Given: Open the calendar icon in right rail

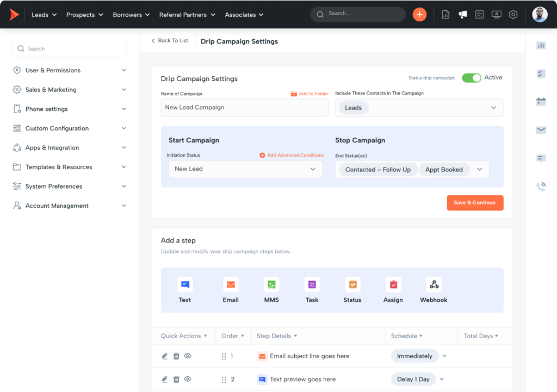Looking at the screenshot, I should point(541,102).
